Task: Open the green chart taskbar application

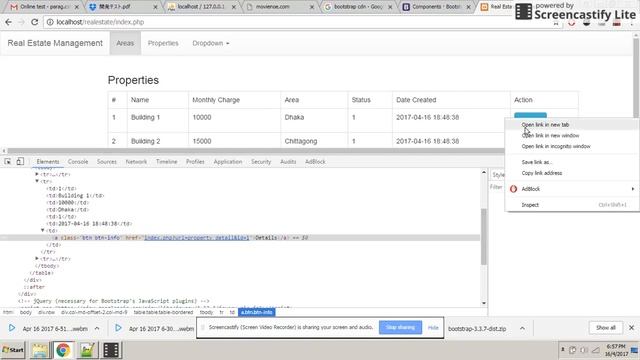Action: tap(87, 350)
